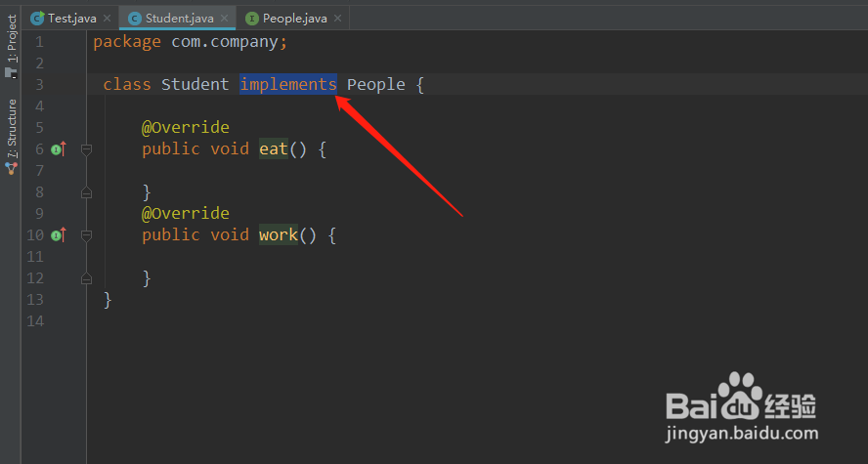Click line number 14 in the gutter
The height and width of the screenshot is (464, 868).
(x=35, y=320)
